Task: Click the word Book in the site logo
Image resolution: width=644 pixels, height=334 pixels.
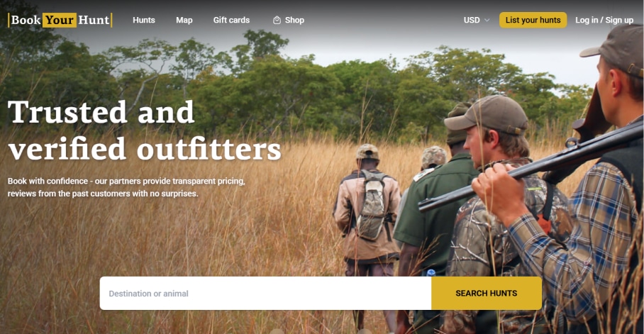Action: (x=26, y=20)
